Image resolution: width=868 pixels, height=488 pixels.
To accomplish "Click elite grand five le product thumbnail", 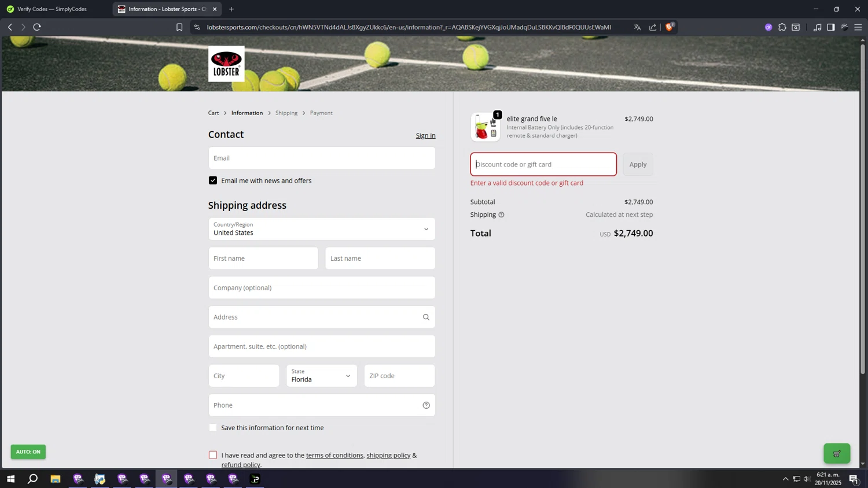I will coord(485,127).
